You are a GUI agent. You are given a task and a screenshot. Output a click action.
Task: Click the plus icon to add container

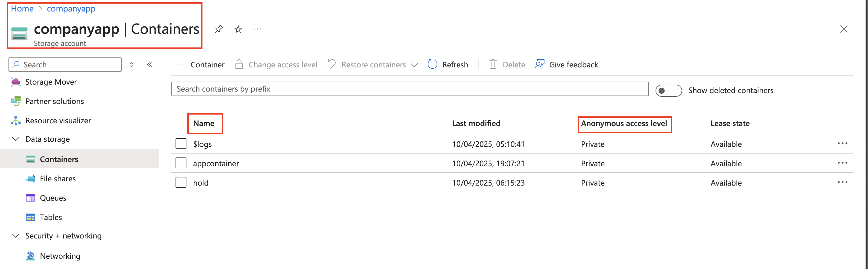click(x=181, y=64)
